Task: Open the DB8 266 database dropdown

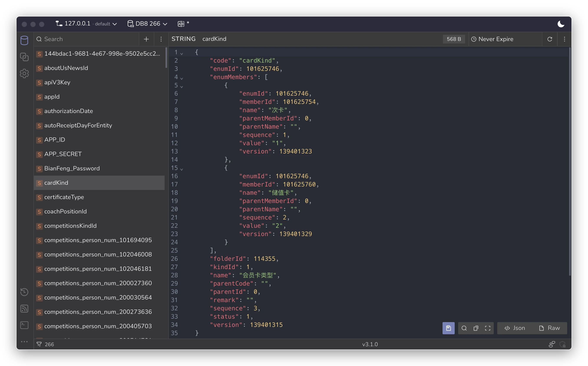Action: click(x=147, y=24)
